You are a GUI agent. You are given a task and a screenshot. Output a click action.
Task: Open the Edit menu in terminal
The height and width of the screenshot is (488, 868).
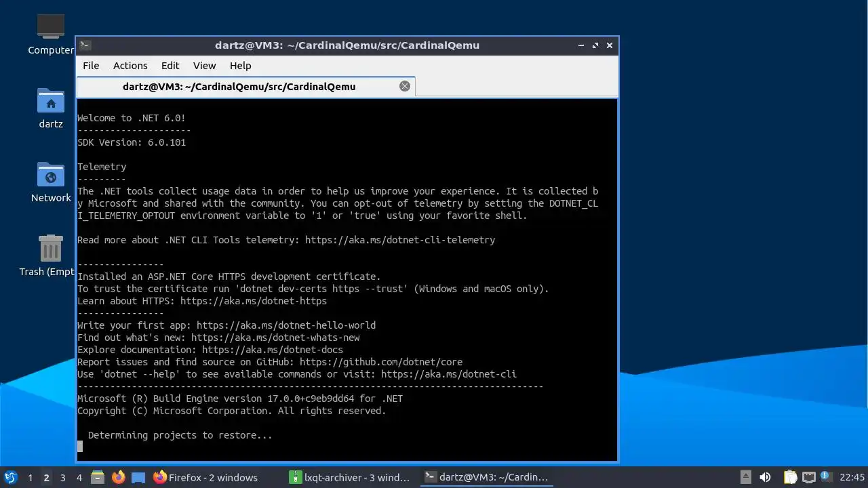coord(170,66)
